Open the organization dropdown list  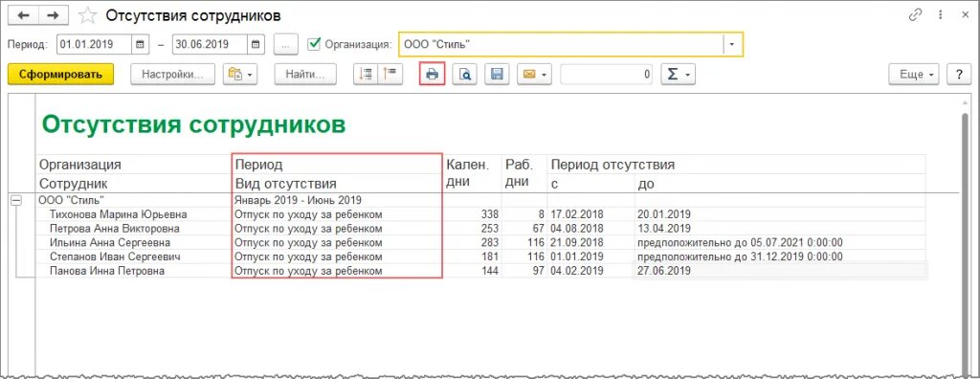(x=733, y=44)
